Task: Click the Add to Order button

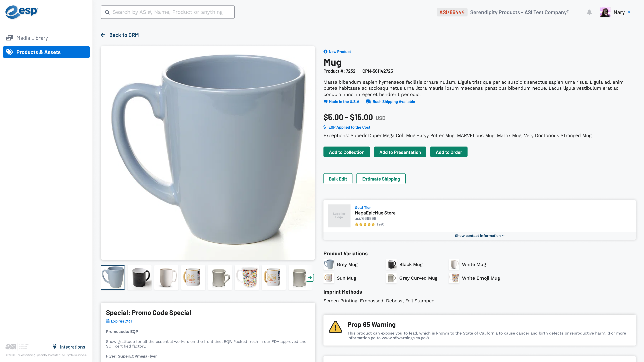Action: (449, 152)
